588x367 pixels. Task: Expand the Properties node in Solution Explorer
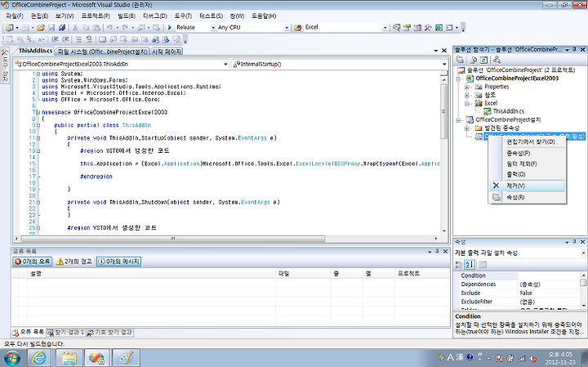(467, 87)
